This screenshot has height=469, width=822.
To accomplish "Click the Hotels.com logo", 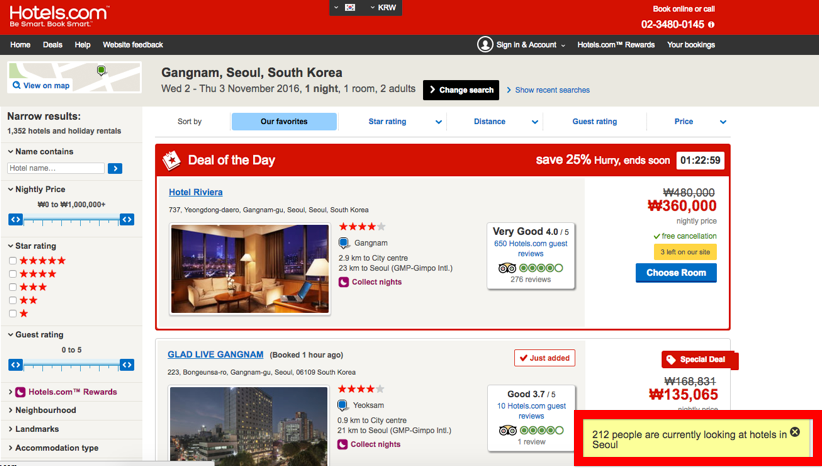I will (x=59, y=17).
